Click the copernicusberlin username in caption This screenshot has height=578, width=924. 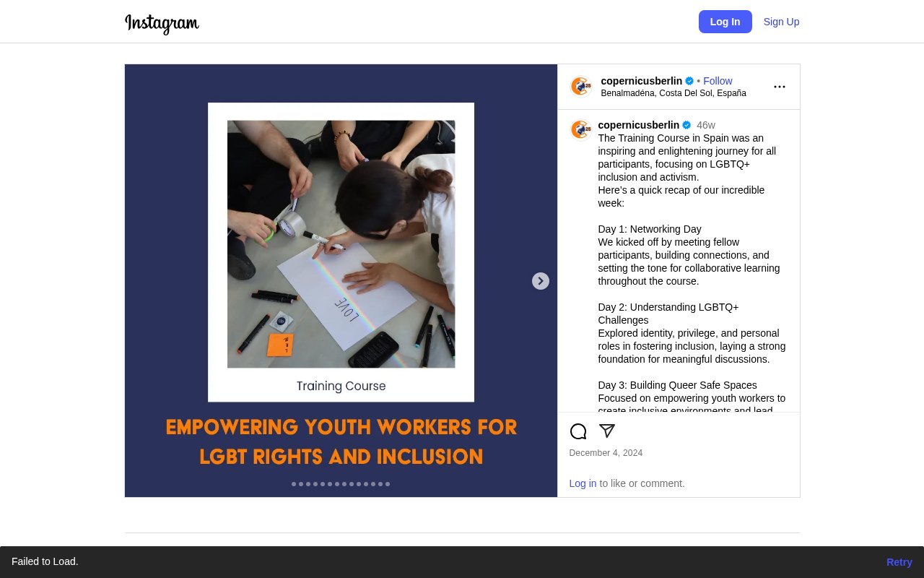(638, 125)
